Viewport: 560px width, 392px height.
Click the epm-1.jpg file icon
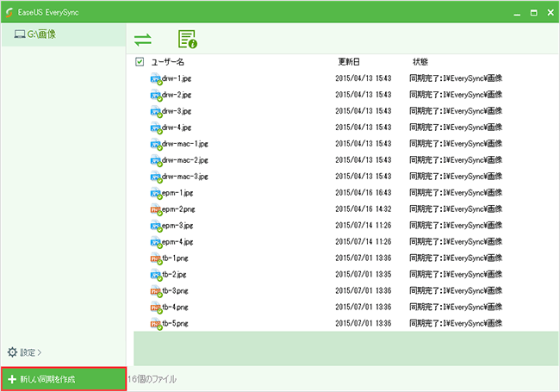pyautogui.click(x=156, y=194)
